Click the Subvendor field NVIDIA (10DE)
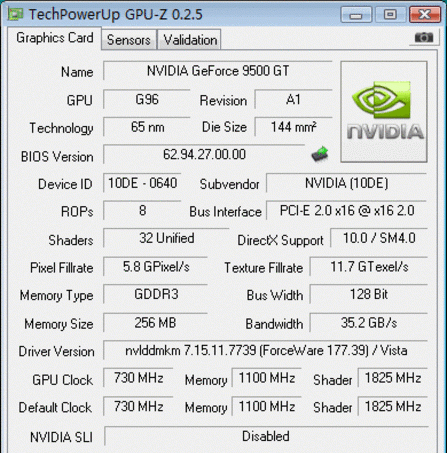This screenshot has height=453, width=447. coord(347,183)
